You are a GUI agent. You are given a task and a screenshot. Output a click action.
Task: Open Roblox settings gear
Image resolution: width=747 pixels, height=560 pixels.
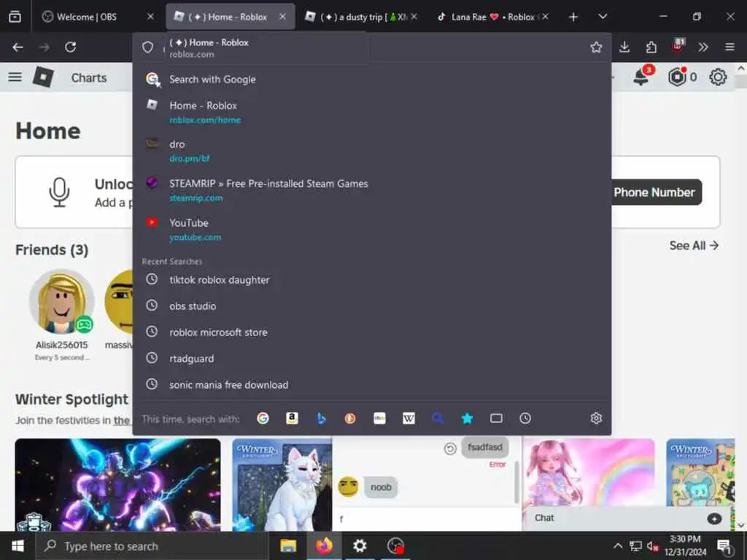[x=718, y=77]
